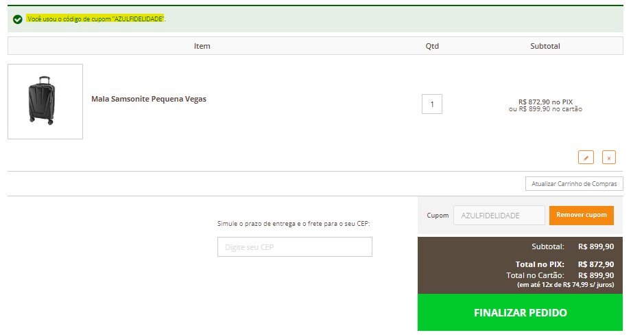Click the Item column header
The image size is (644, 335).
(202, 46)
